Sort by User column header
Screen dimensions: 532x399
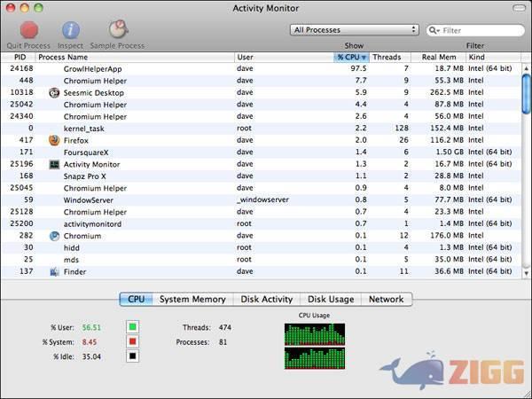pos(284,57)
